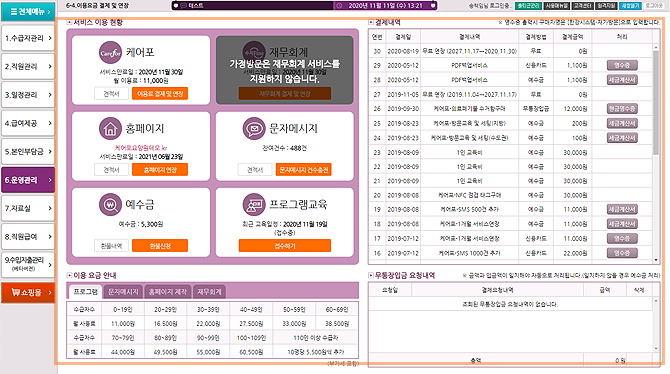Expand the 5.본인부담금 sidebar menu
This screenshot has height=374, width=670.
point(28,151)
